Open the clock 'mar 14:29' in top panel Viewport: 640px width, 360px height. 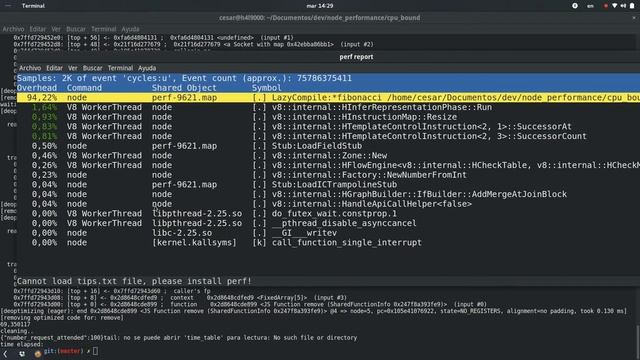point(320,6)
